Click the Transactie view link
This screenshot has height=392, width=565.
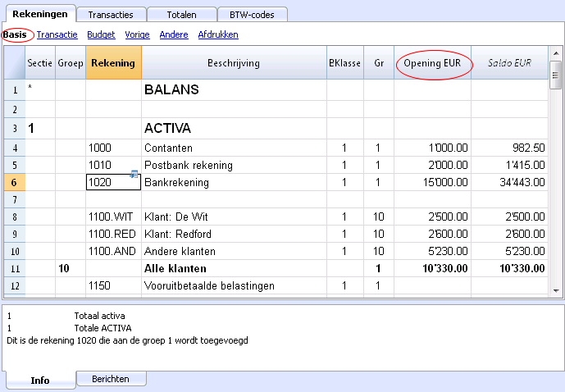pos(57,34)
